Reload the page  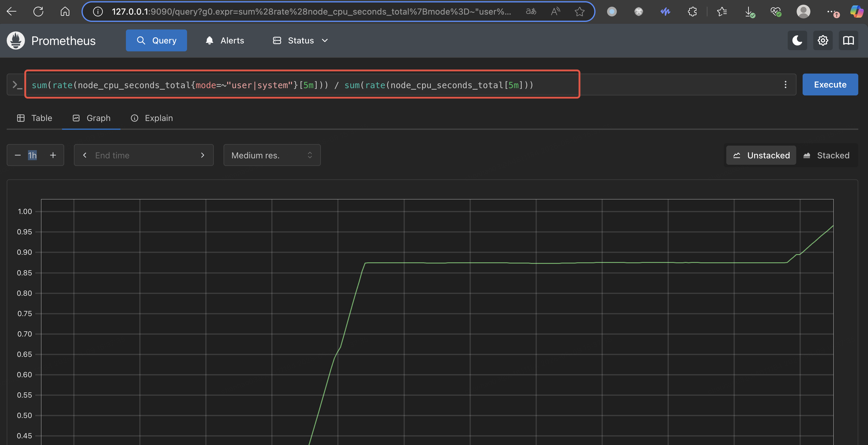38,12
